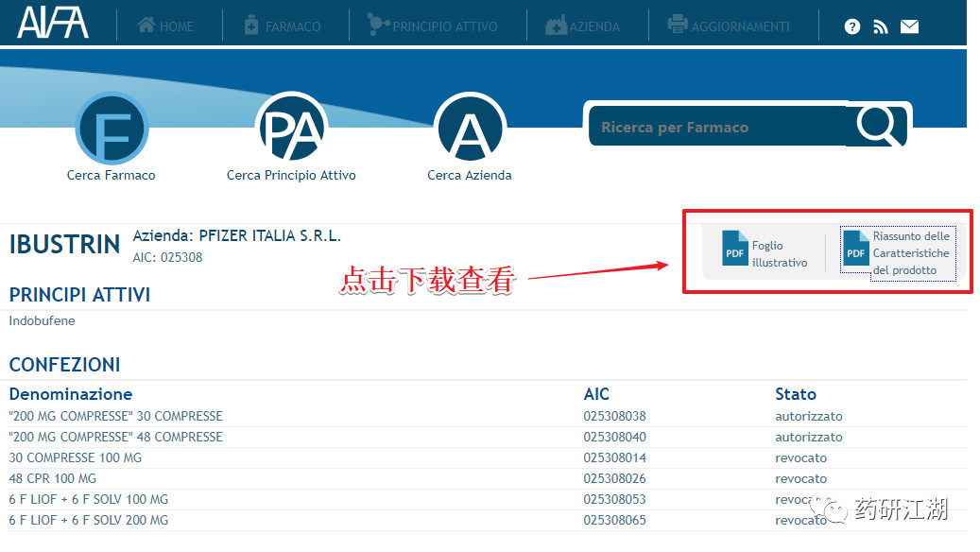Click the AIFA logo
Screen dimensions: 980x552
click(53, 23)
